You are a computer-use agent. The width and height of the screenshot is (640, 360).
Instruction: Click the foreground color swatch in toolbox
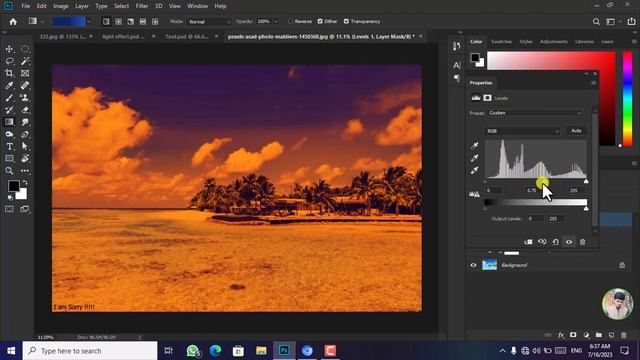(13, 186)
